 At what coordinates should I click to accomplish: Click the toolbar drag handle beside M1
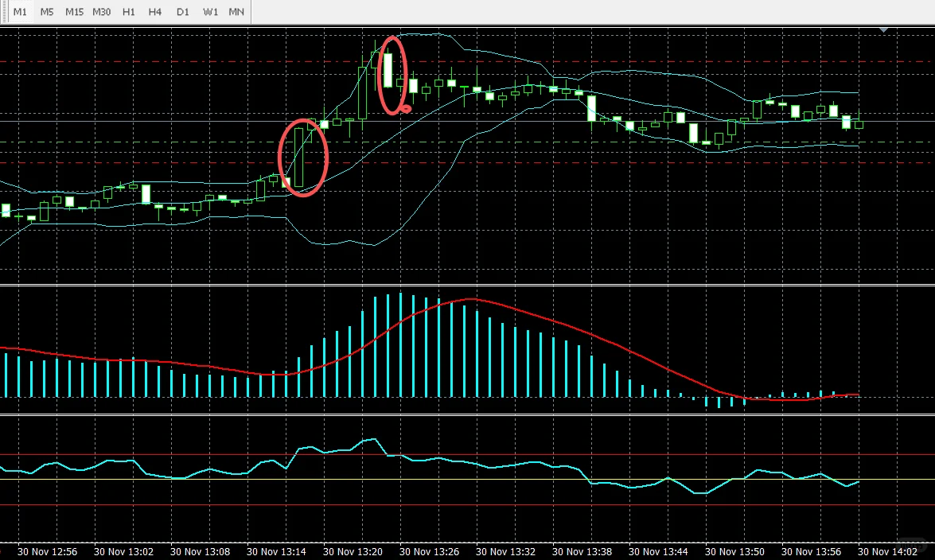click(5, 12)
